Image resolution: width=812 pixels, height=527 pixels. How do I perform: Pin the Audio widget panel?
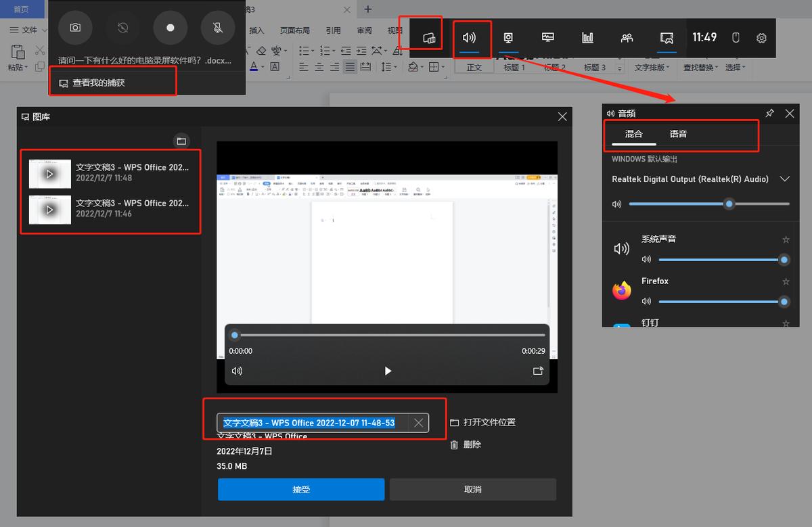[769, 114]
